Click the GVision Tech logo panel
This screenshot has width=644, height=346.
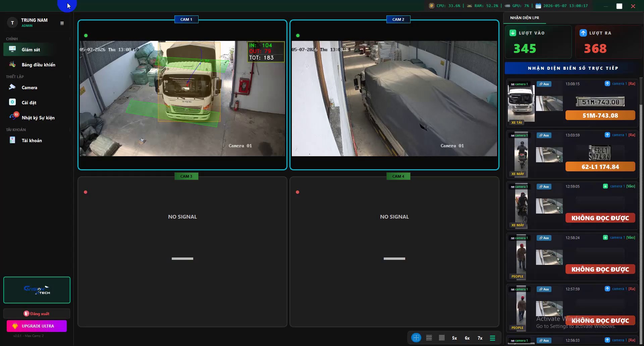tap(37, 290)
